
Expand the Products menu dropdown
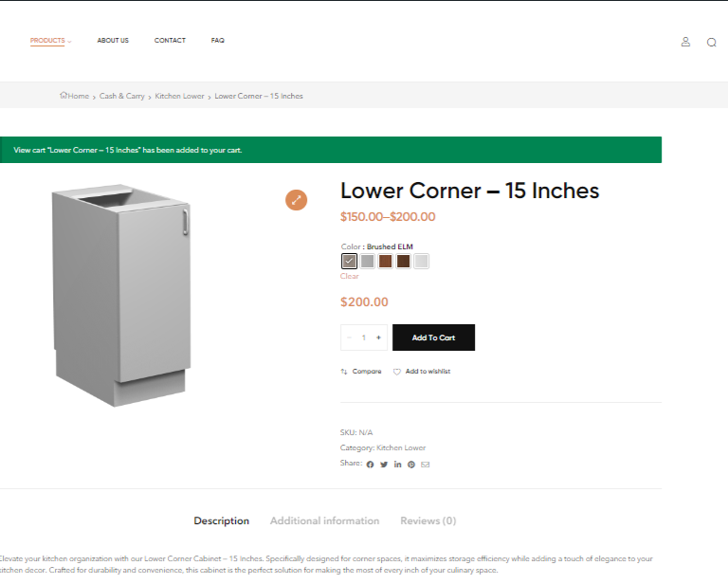[50, 41]
